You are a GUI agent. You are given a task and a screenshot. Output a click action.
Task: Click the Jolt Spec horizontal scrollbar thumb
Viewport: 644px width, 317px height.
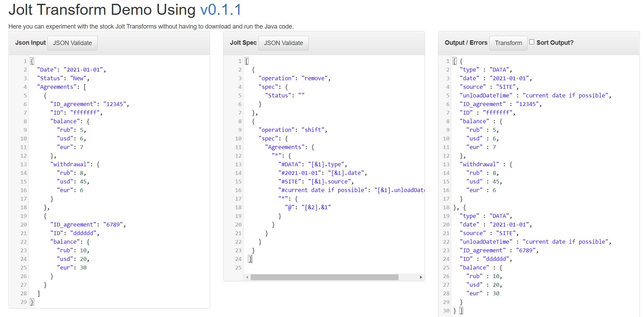pos(324,277)
